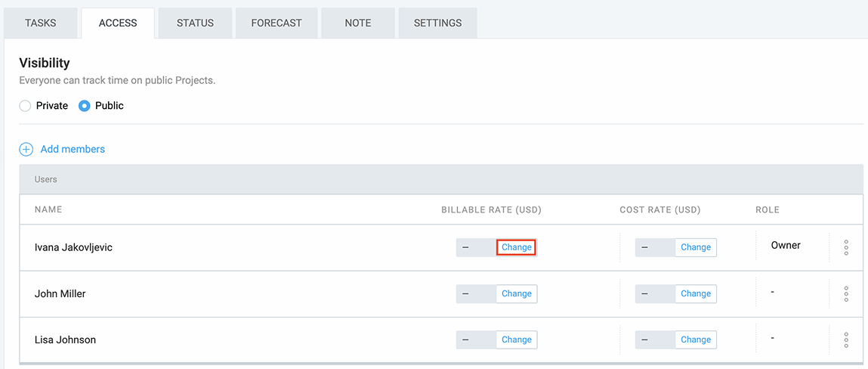Viewport: 868px width, 369px height.
Task: Open three-dot menu for John Miller
Action: point(846,293)
